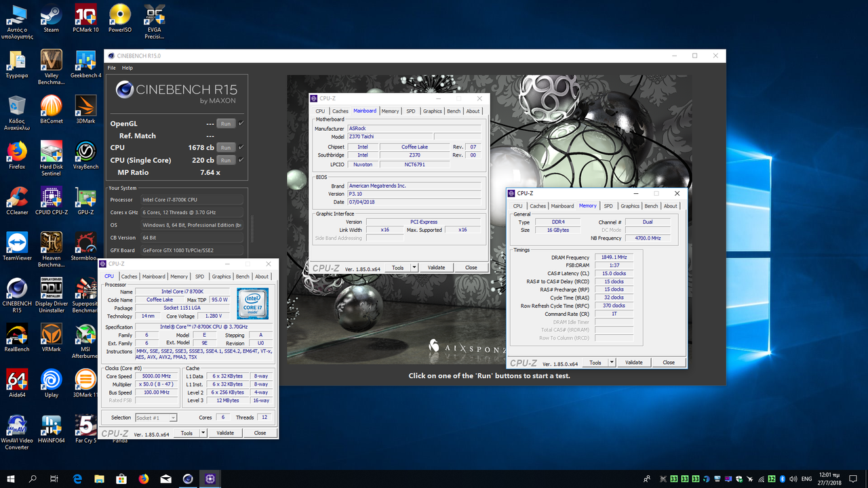Select 3DMark desktop shortcut
This screenshot has width=868, height=488.
click(85, 109)
